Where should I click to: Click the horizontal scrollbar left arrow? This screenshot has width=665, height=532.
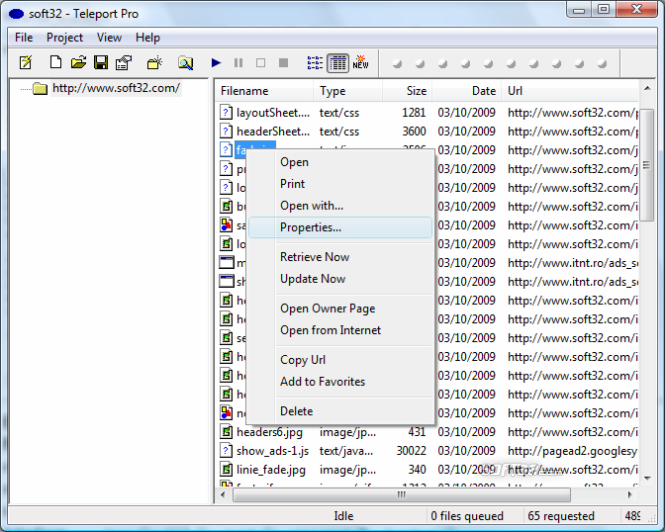point(223,495)
